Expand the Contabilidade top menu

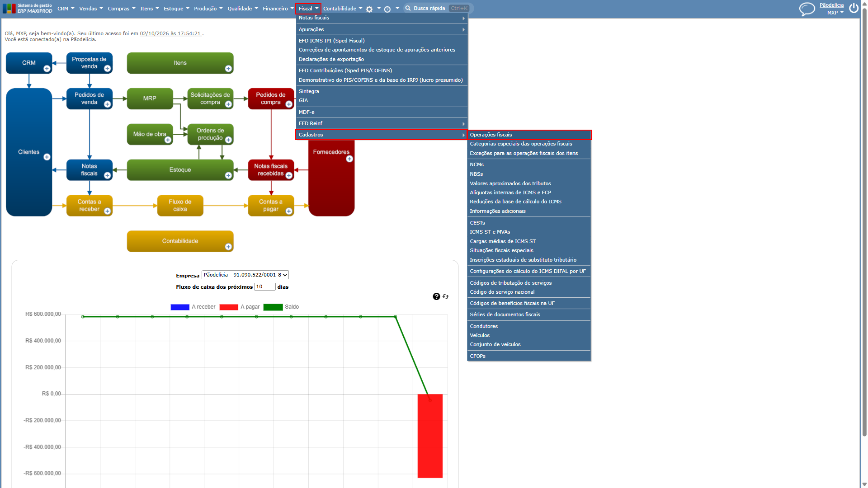tap(343, 9)
